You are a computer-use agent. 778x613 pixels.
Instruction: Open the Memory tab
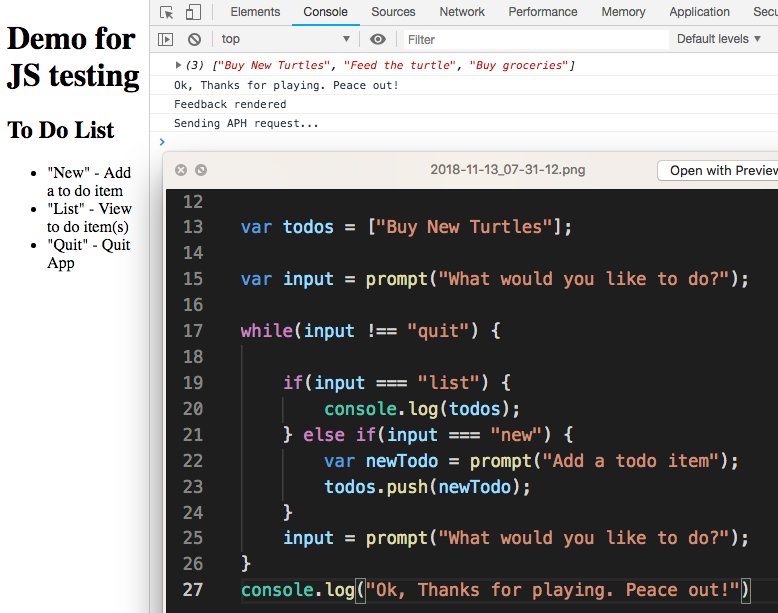click(623, 12)
